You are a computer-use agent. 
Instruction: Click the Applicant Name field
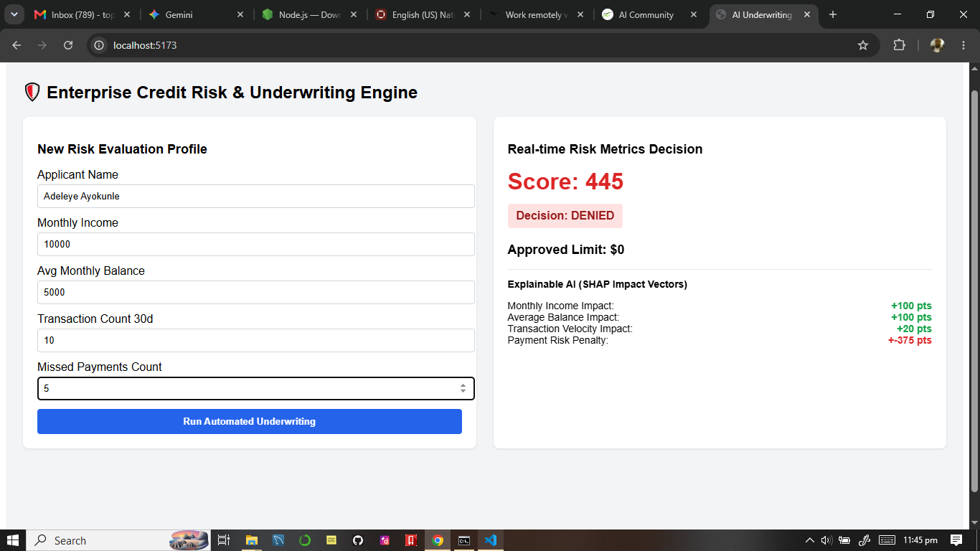pyautogui.click(x=256, y=197)
